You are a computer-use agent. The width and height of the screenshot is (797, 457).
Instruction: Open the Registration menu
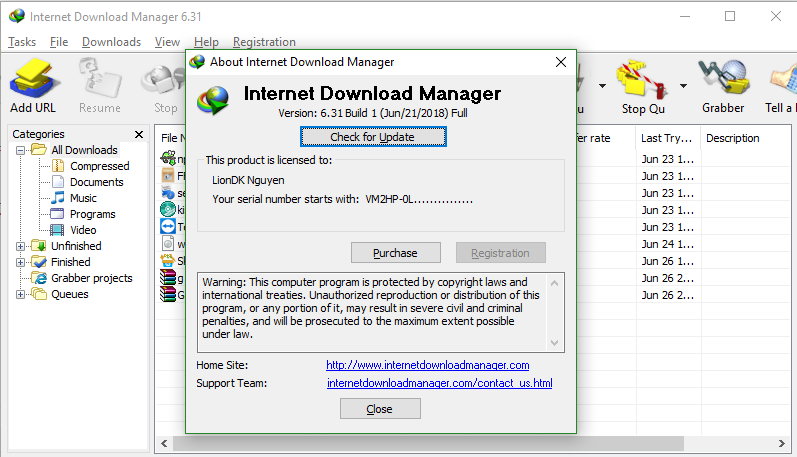pyautogui.click(x=264, y=42)
